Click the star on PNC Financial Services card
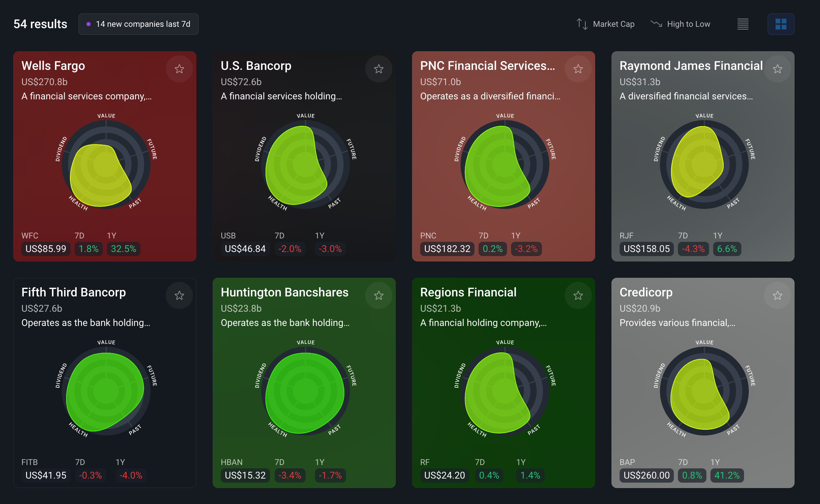The image size is (820, 504). tap(578, 69)
